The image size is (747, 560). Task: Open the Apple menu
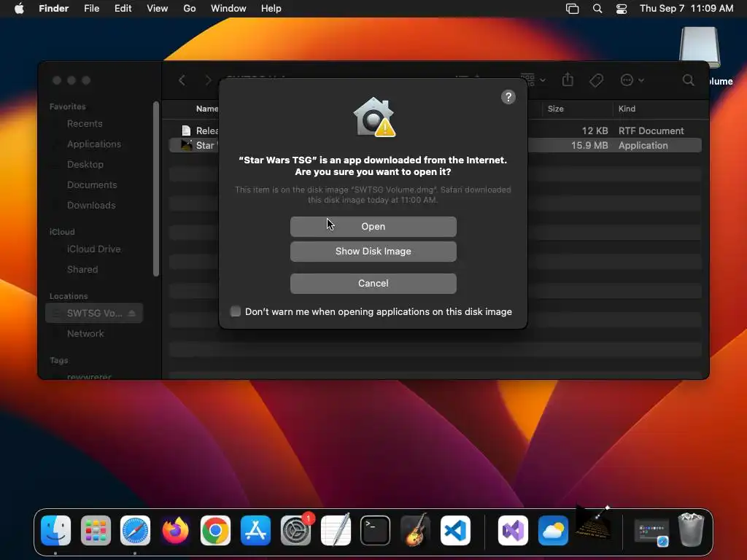[19, 9]
